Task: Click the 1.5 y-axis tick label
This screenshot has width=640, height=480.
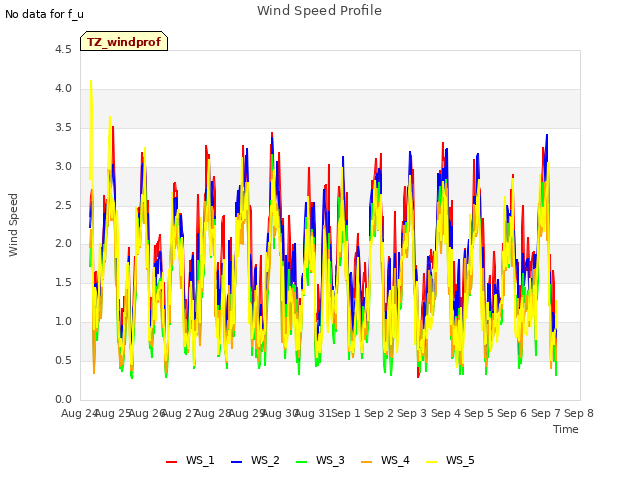Action: point(63,282)
